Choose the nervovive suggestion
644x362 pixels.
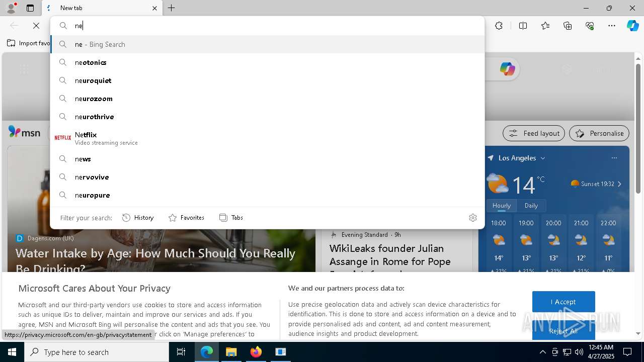tap(268, 177)
